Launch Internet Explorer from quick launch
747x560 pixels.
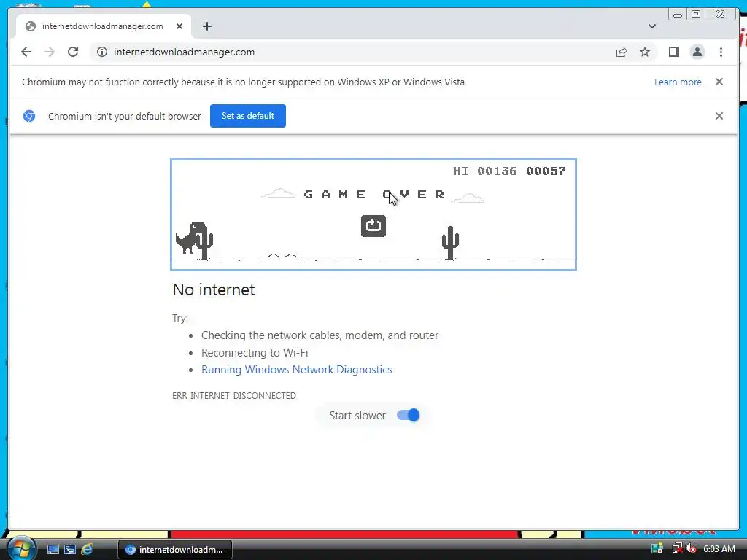tap(87, 550)
